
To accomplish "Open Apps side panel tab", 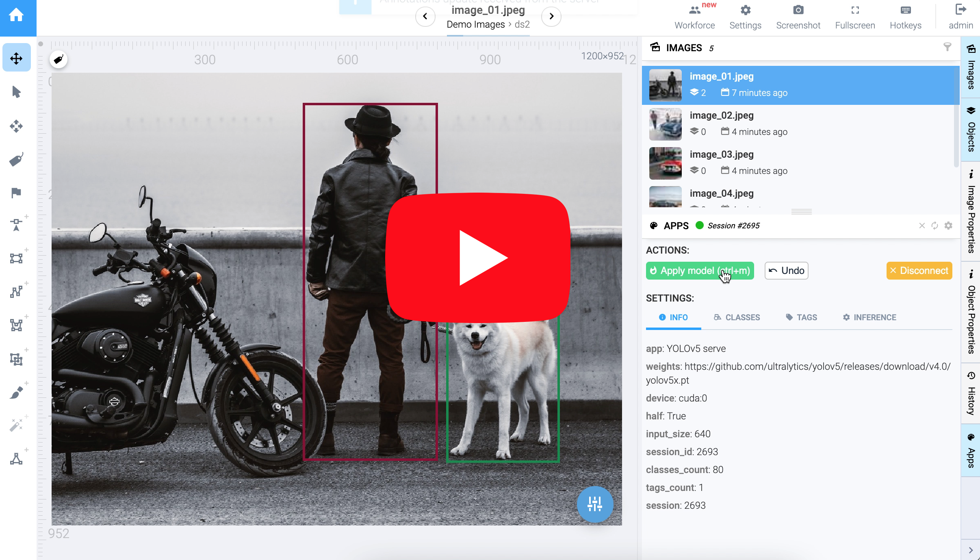I will click(971, 450).
